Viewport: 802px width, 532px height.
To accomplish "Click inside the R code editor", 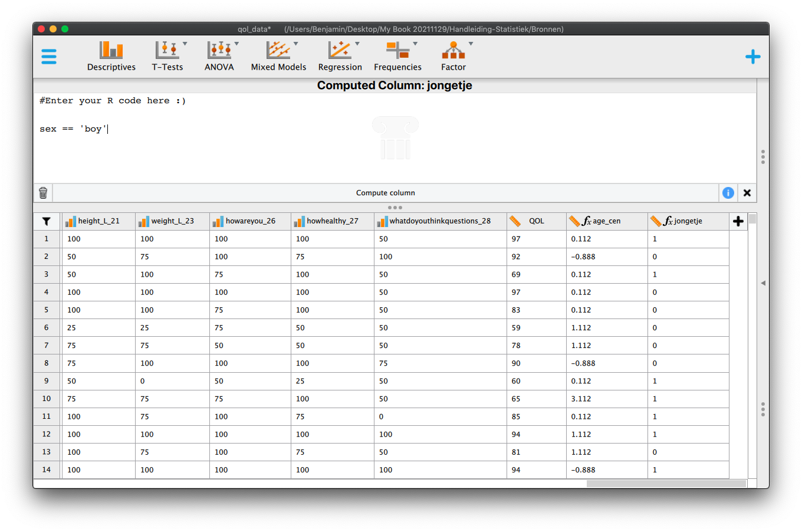I will pos(395,138).
